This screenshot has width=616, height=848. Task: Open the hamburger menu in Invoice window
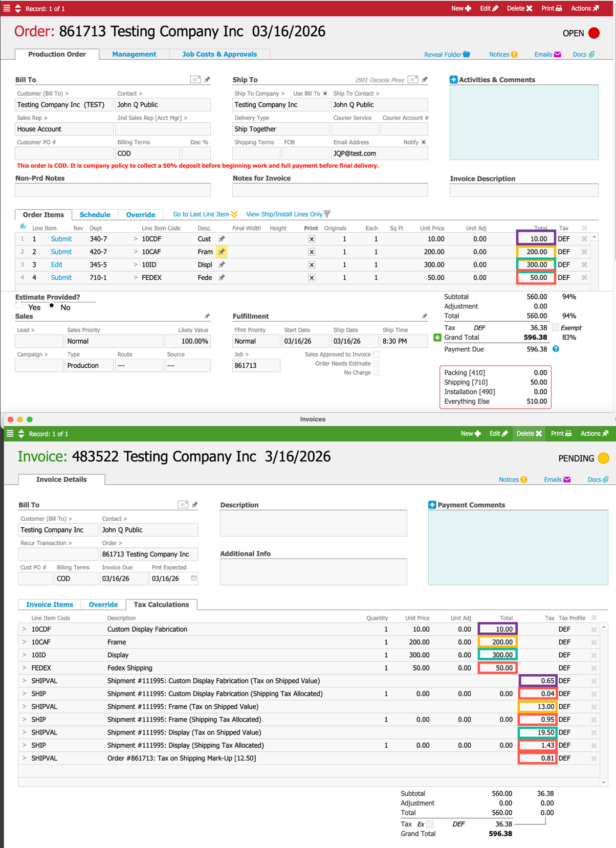pyautogui.click(x=10, y=434)
